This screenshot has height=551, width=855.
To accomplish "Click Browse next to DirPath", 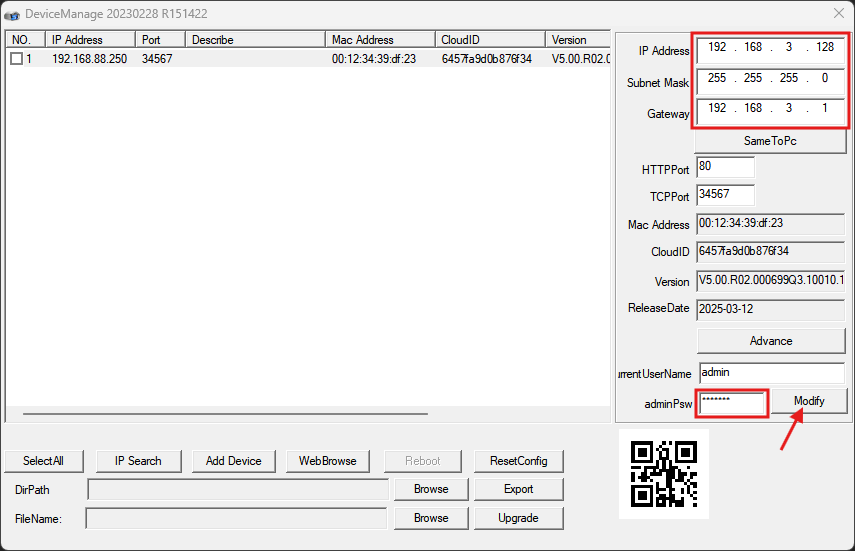I will point(431,489).
